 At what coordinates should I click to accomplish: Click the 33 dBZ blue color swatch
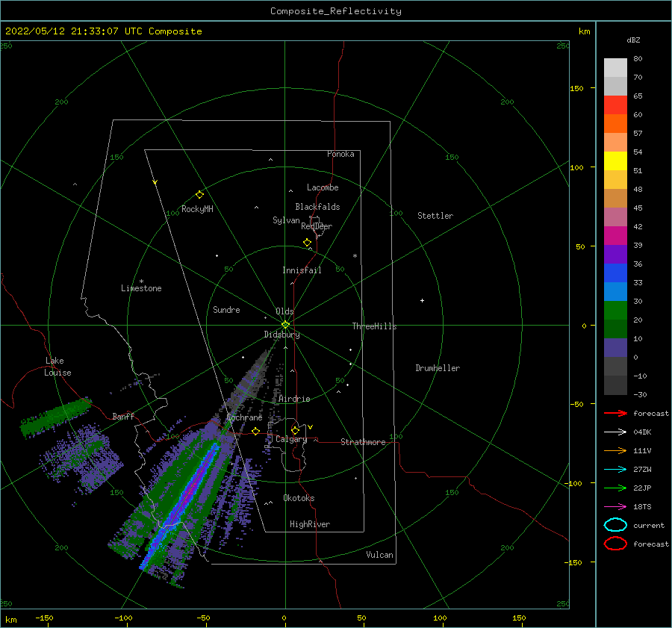(x=615, y=273)
